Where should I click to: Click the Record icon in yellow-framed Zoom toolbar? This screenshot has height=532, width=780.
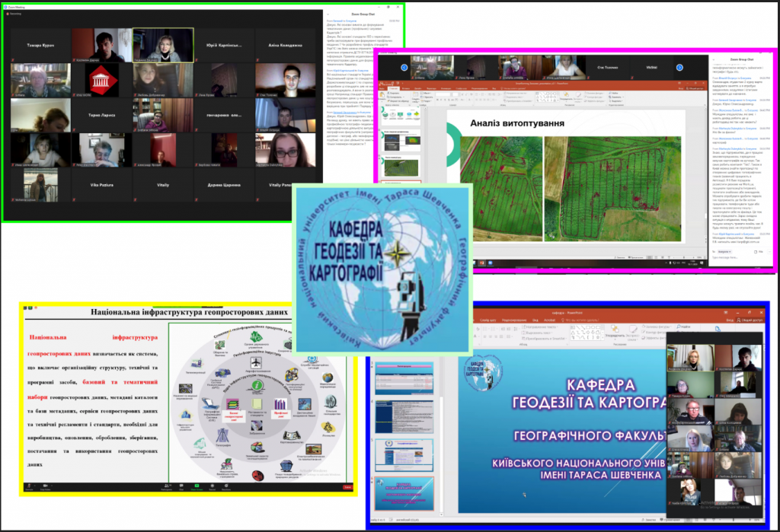(213, 486)
